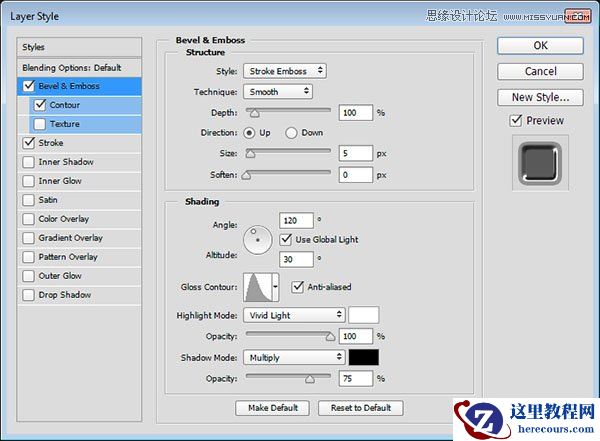The image size is (600, 441).
Task: Open the Inner Shadow settings row
Action: pos(79,162)
